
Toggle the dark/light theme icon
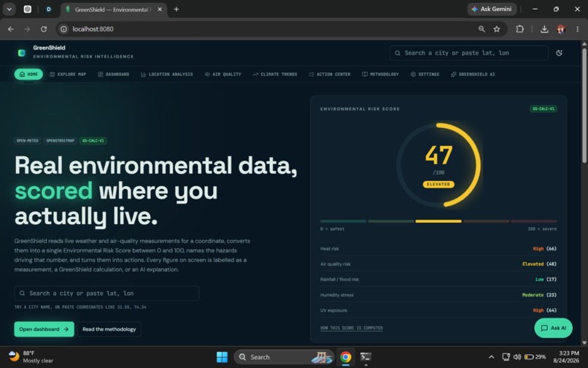coord(559,53)
